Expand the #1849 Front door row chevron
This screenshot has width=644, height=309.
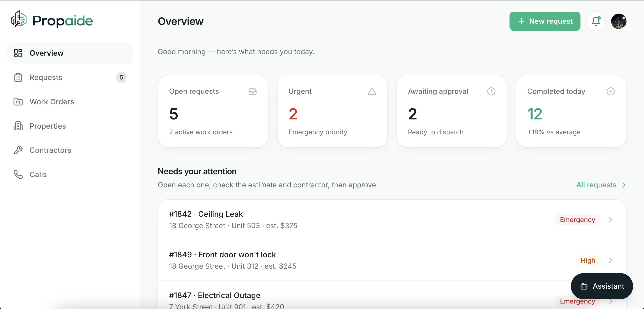(x=610, y=261)
